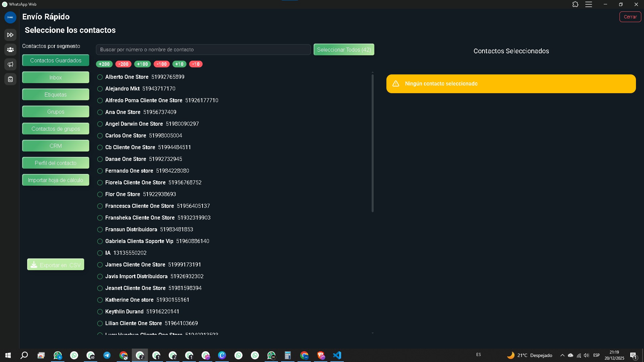Show hidden system tray icons chevron
The width and height of the screenshot is (644, 362).
562,355
